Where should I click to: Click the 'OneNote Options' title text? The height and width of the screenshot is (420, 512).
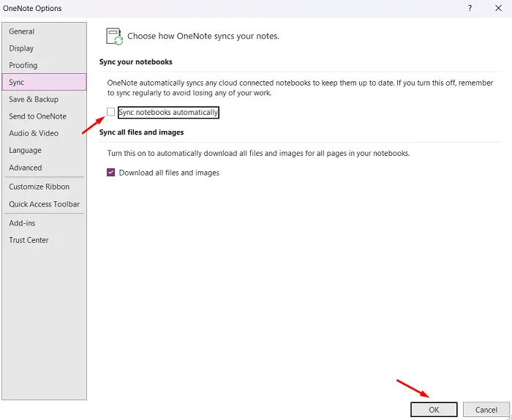pyautogui.click(x=32, y=8)
